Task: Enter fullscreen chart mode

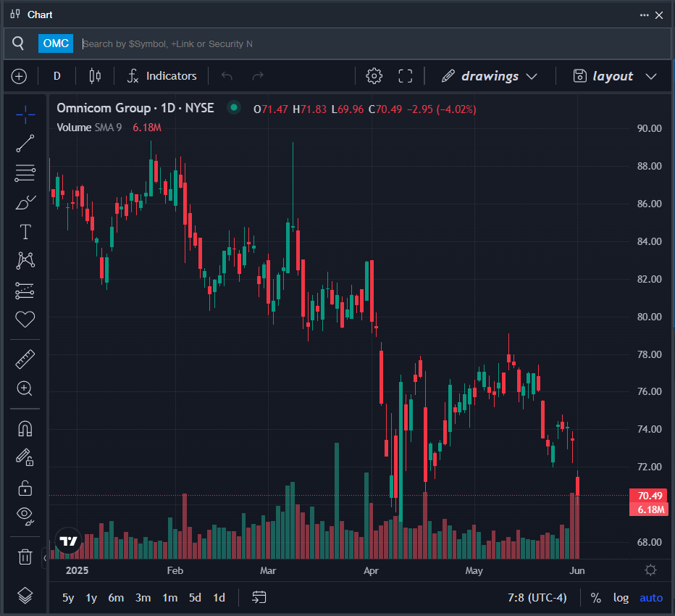Action: [x=406, y=76]
